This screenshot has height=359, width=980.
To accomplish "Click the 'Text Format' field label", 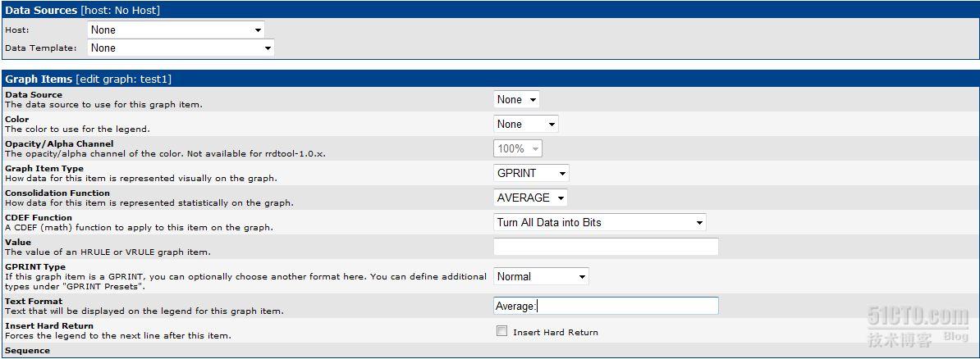I will pyautogui.click(x=34, y=302).
